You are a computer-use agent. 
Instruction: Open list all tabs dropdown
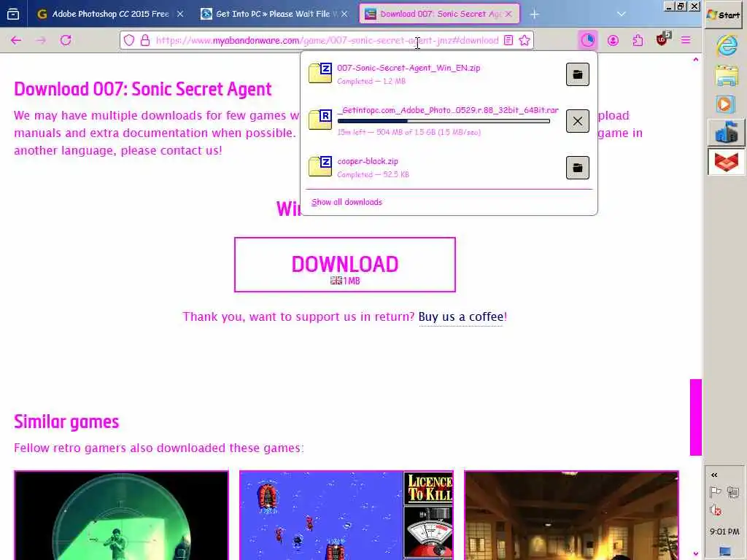[621, 14]
